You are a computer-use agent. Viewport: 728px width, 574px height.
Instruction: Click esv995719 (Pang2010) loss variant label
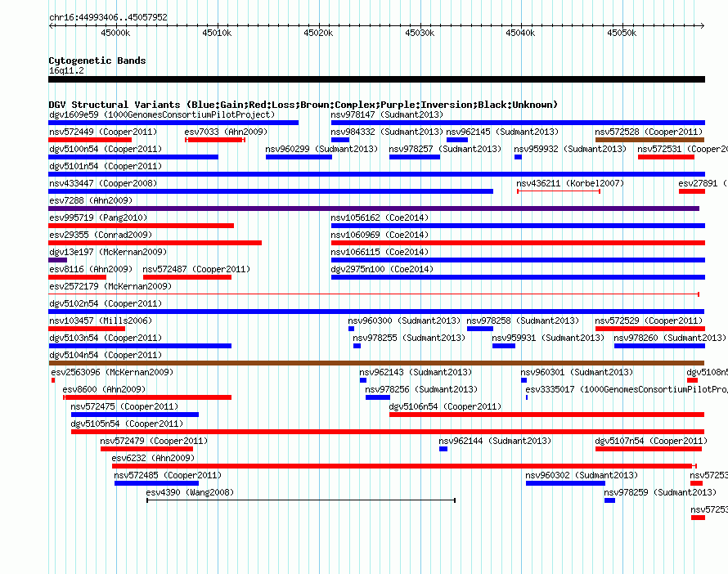pos(98,217)
